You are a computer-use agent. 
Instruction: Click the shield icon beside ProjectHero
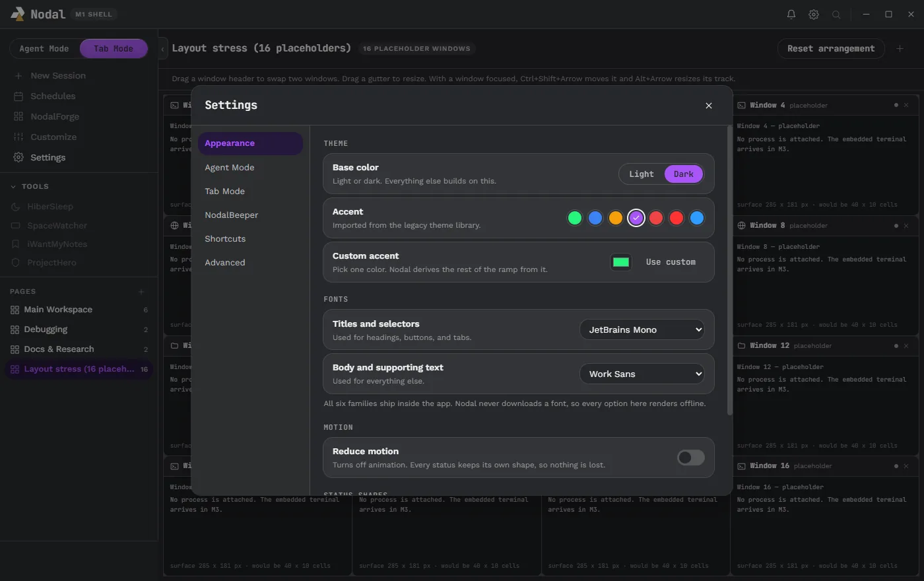16,263
